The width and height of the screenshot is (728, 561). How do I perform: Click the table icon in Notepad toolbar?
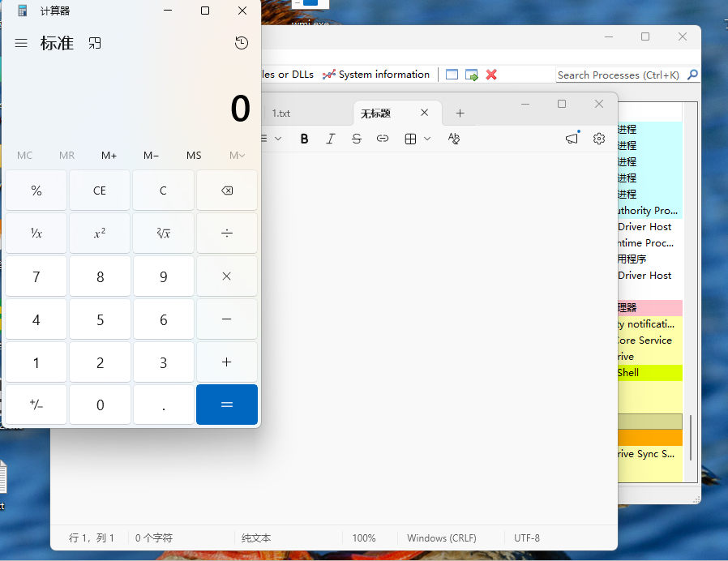point(410,139)
